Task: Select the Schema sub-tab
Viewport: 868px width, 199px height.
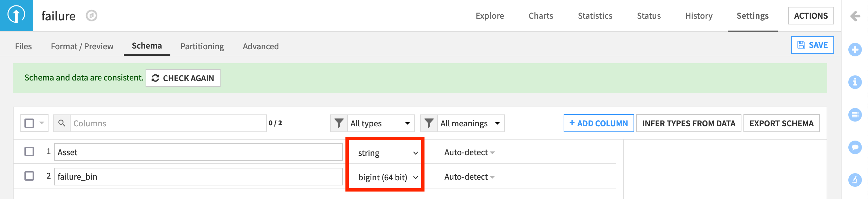Action: (x=147, y=46)
